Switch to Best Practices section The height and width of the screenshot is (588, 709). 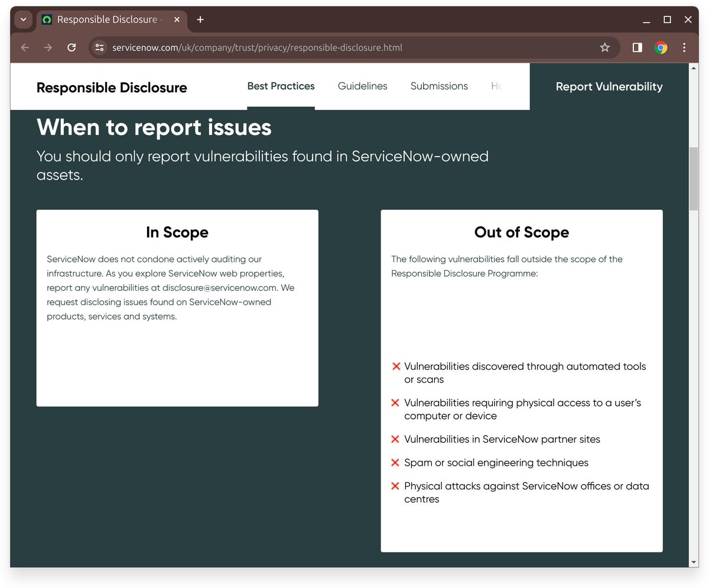point(281,86)
